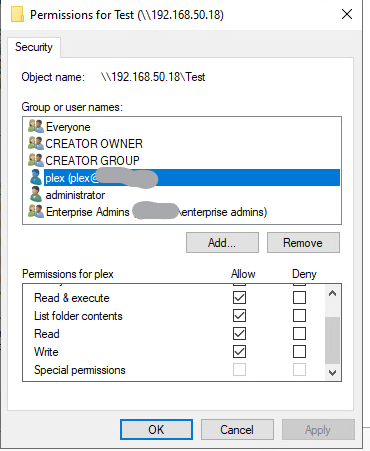The width and height of the screenshot is (370, 451).
Task: Click the CREATOR OWNER group icon
Action: tap(36, 143)
